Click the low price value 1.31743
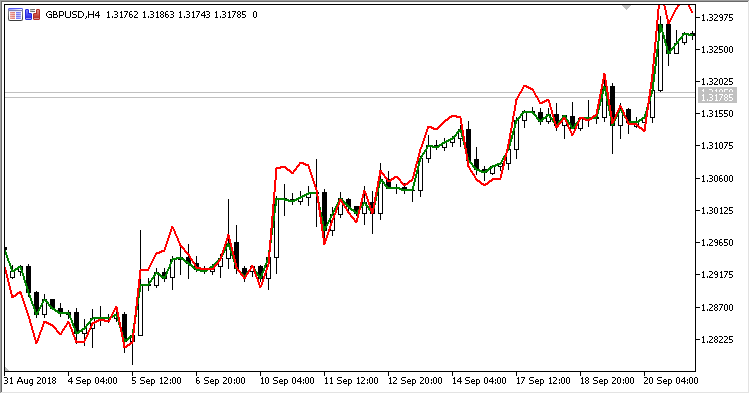Image resolution: width=750 pixels, height=394 pixels. pyautogui.click(x=194, y=15)
